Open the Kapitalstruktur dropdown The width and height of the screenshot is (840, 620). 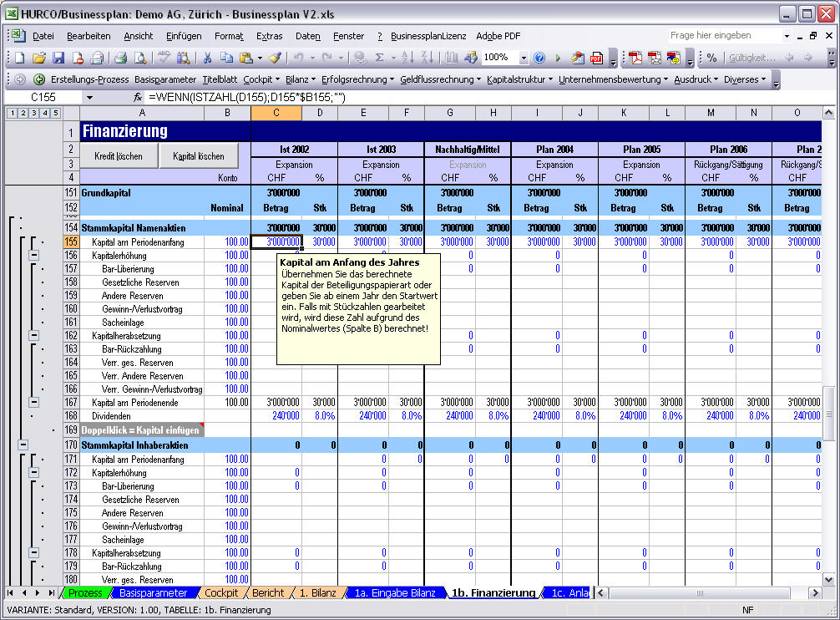tap(519, 79)
